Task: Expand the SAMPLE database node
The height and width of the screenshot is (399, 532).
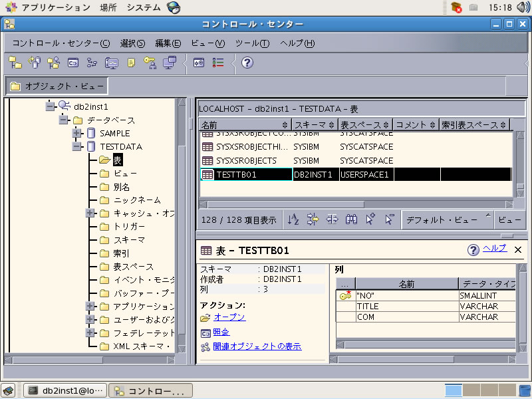Action: pyautogui.click(x=77, y=133)
